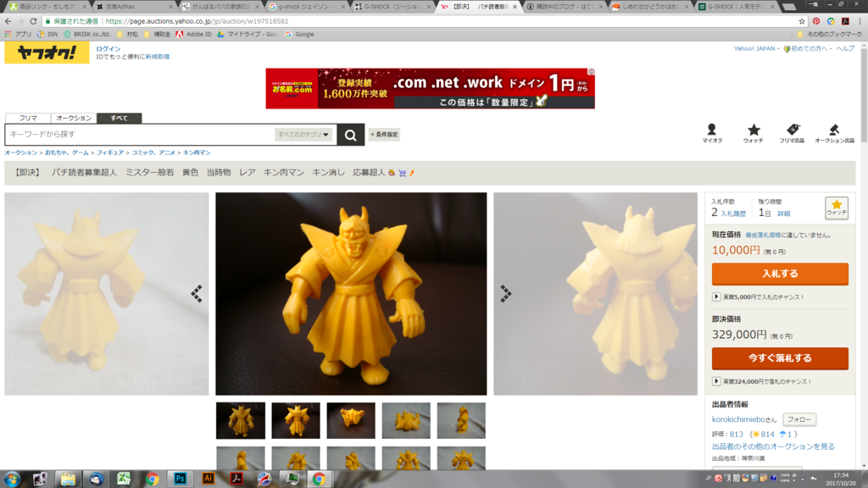This screenshot has height=488, width=868.
Task: Click the seller rating 813 link
Action: (737, 435)
